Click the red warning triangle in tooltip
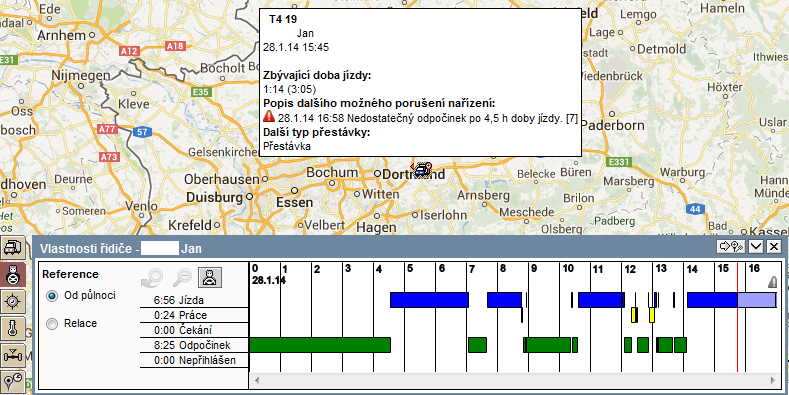 [269, 117]
